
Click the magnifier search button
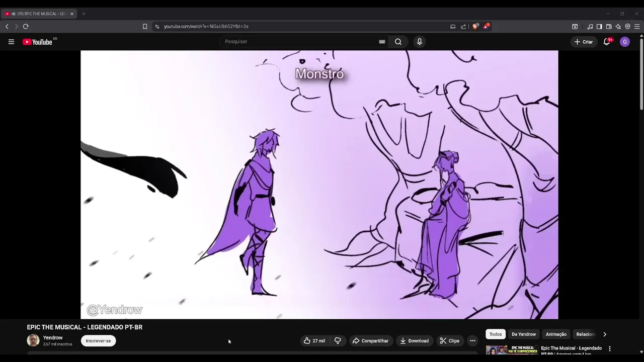(x=398, y=42)
